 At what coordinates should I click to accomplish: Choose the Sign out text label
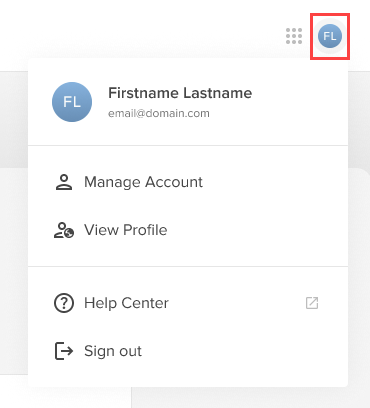[113, 351]
